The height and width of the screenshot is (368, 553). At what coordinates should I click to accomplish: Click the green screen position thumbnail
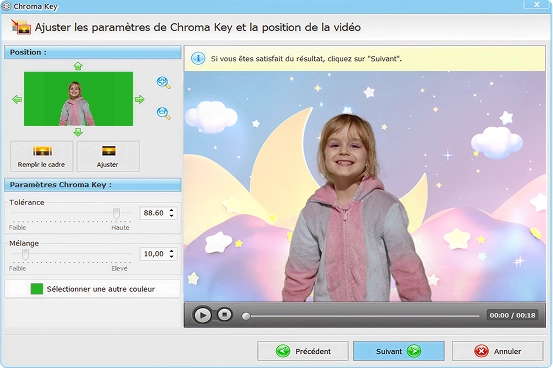click(x=78, y=99)
